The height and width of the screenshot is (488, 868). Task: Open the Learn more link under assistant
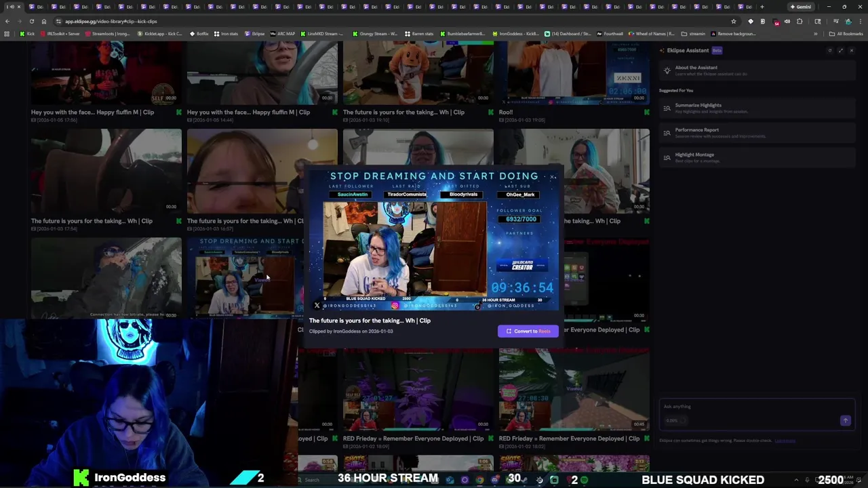[785, 441]
